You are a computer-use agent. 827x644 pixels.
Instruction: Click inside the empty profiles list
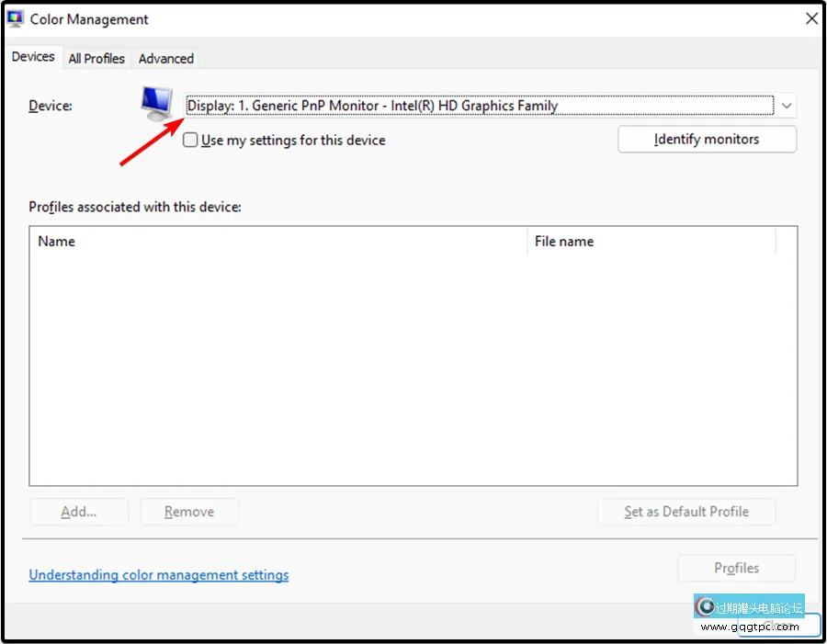tap(413, 367)
